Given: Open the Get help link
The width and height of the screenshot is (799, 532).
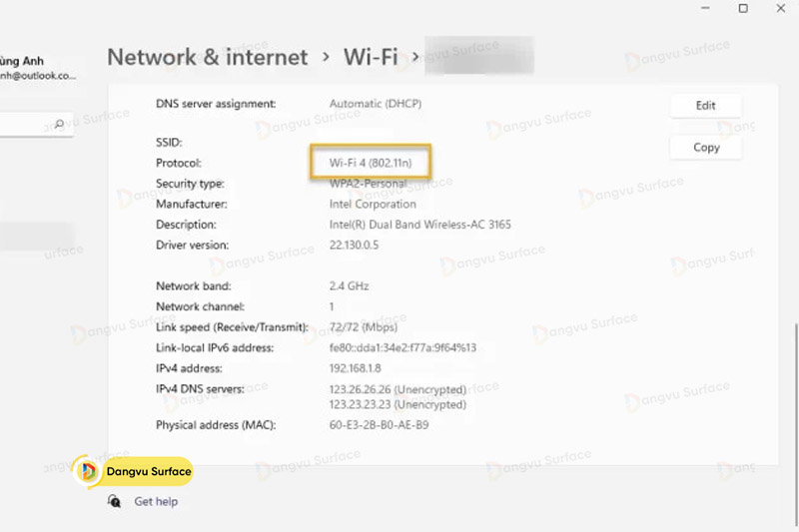Looking at the screenshot, I should (156, 501).
